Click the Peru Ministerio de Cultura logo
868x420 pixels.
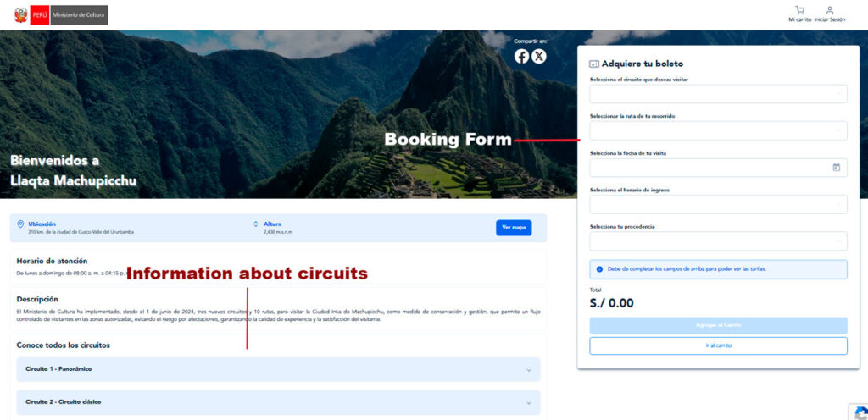(60, 15)
